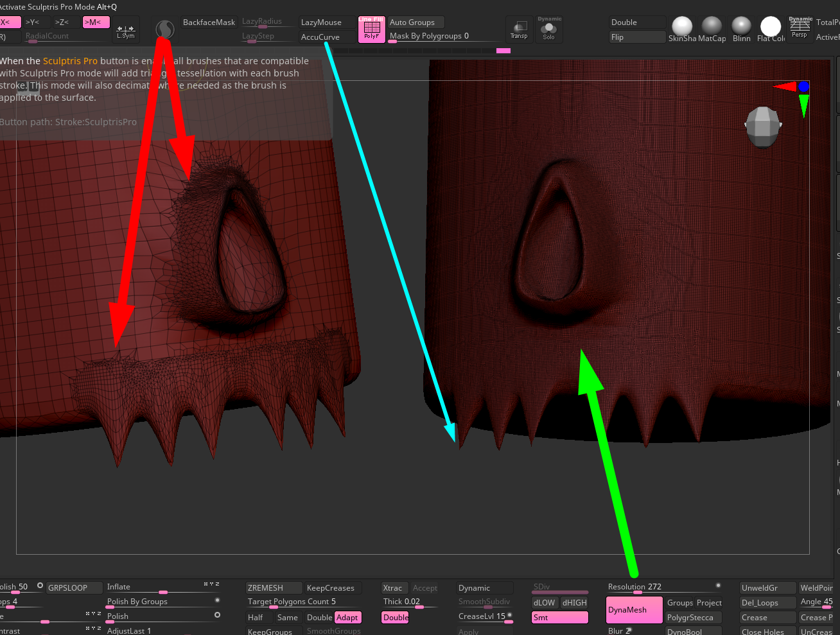Activate the Sculptris Pro mode icon
Image resolution: width=840 pixels, height=635 pixels.
tap(165, 30)
